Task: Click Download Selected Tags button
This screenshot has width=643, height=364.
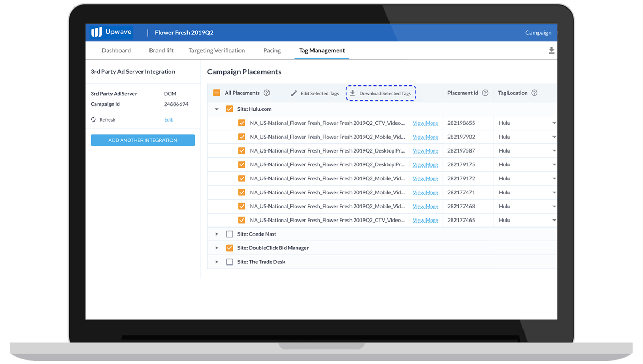Action: 381,93
